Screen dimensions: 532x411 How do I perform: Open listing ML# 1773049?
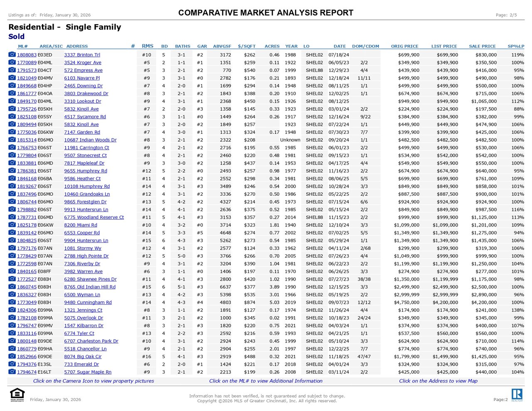[27, 303]
